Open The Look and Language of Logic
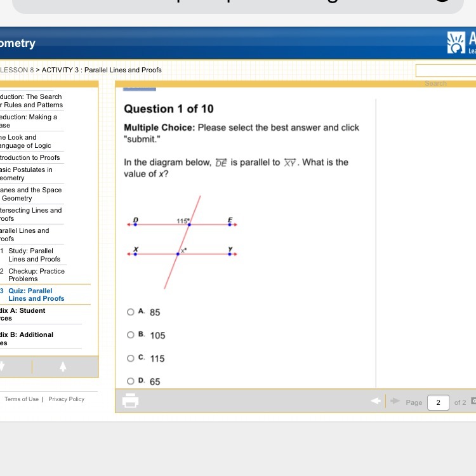The width and height of the screenshot is (476, 476). click(25, 142)
